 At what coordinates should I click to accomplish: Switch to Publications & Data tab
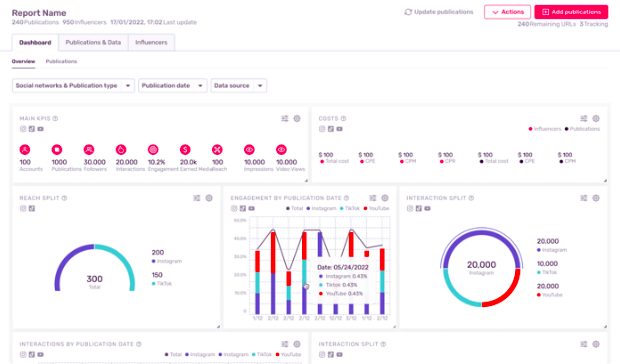click(x=93, y=43)
